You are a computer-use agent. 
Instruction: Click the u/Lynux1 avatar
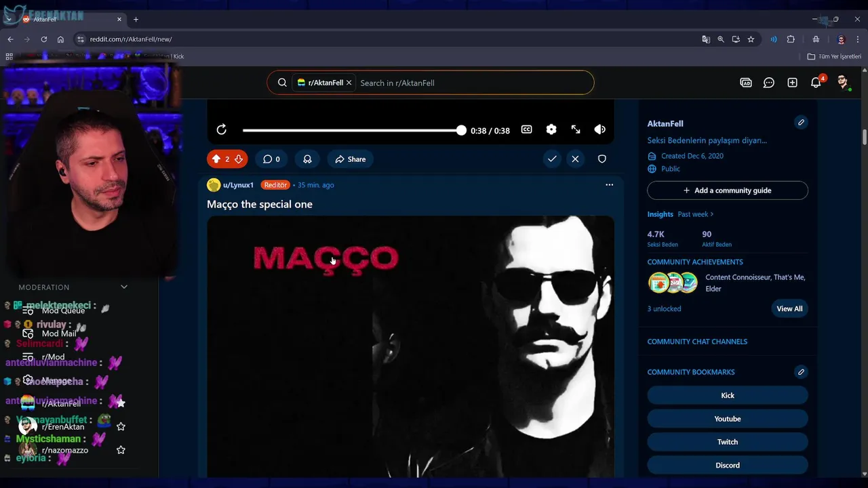[x=214, y=185]
